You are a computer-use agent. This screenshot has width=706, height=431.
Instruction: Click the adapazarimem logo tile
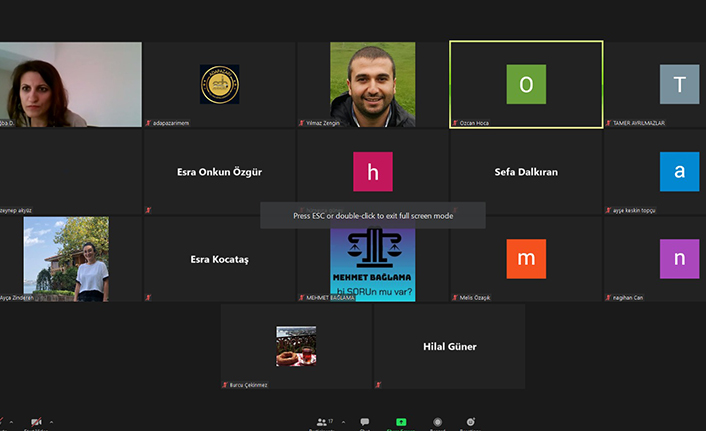click(x=219, y=85)
